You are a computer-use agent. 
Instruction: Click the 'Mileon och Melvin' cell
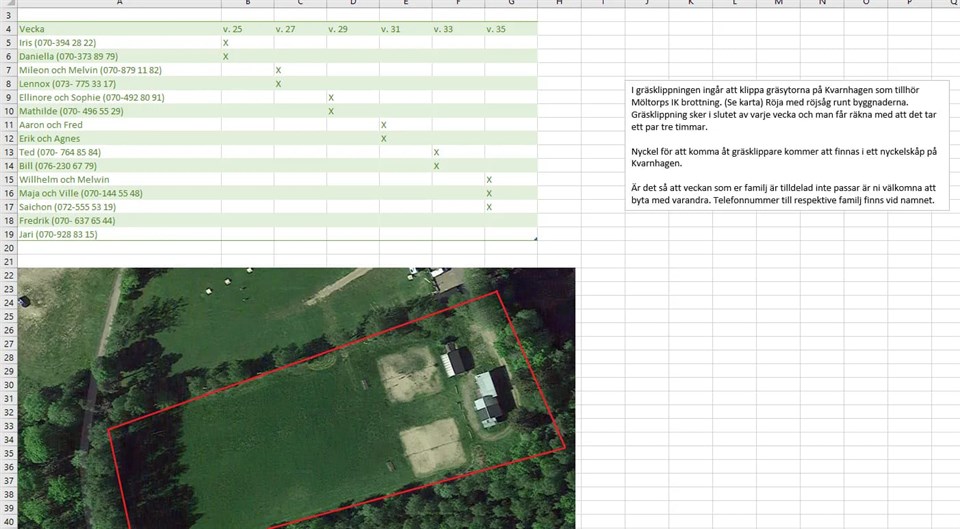(x=118, y=71)
